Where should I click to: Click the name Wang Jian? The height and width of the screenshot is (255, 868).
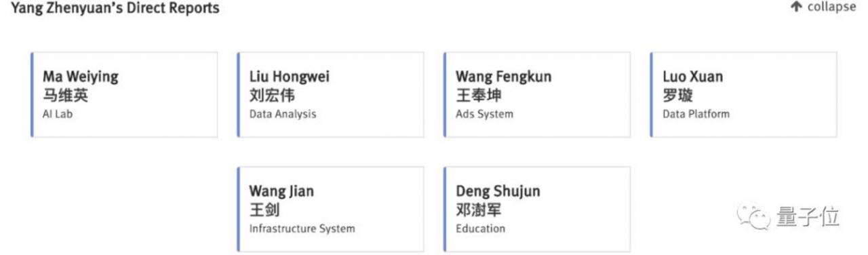[x=281, y=191]
